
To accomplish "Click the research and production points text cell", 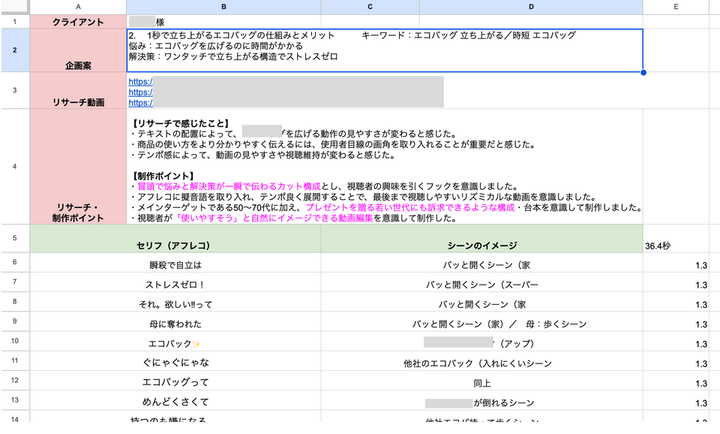I will point(384,167).
